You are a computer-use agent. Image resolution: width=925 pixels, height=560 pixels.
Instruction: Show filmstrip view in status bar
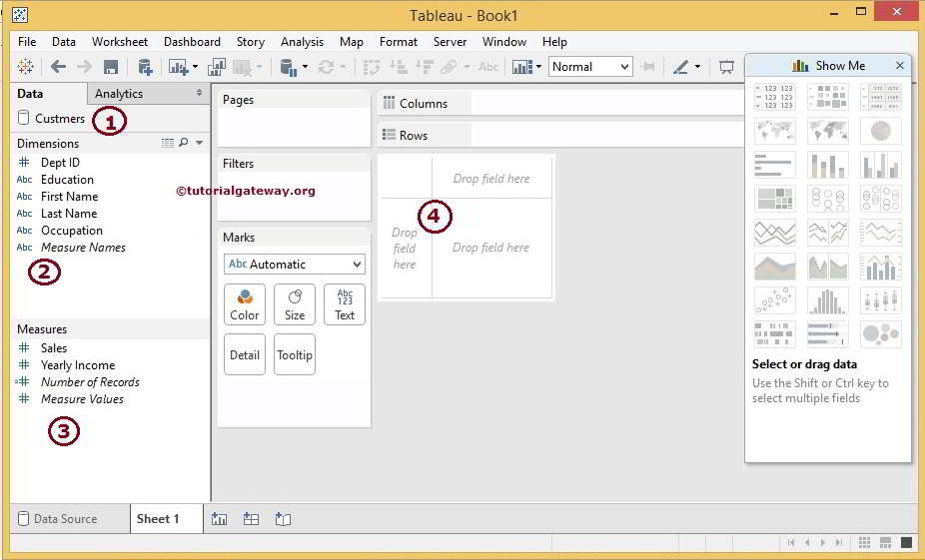(885, 542)
